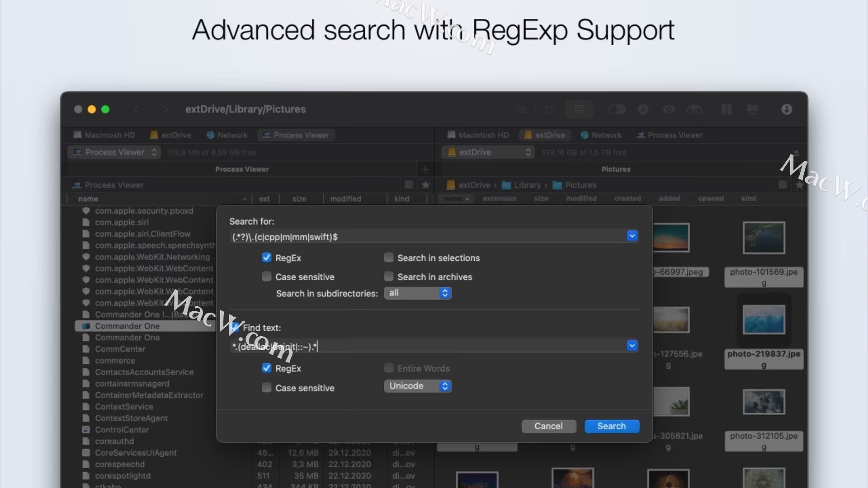Viewport: 868px width, 488px height.
Task: Select highlighted Commander One row
Action: tap(145, 326)
